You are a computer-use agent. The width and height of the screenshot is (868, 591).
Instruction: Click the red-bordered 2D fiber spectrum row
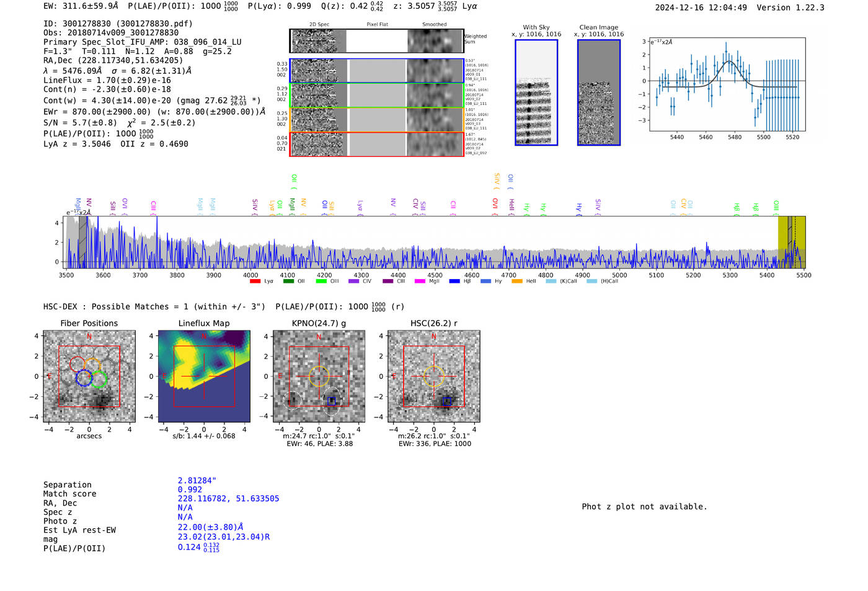pyautogui.click(x=376, y=144)
